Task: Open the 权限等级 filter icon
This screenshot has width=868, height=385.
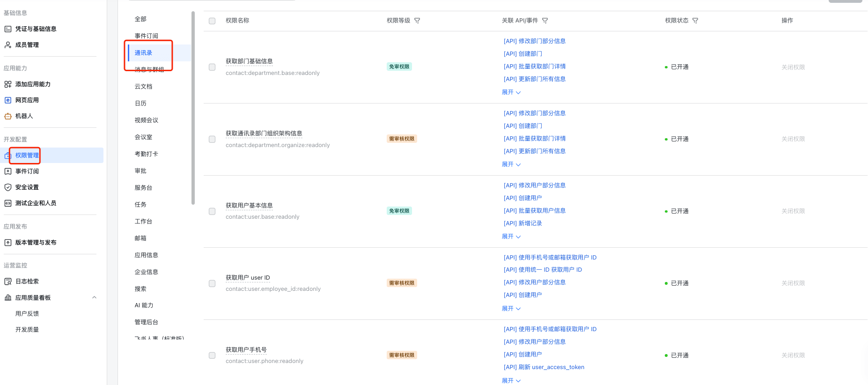Action: 417,21
